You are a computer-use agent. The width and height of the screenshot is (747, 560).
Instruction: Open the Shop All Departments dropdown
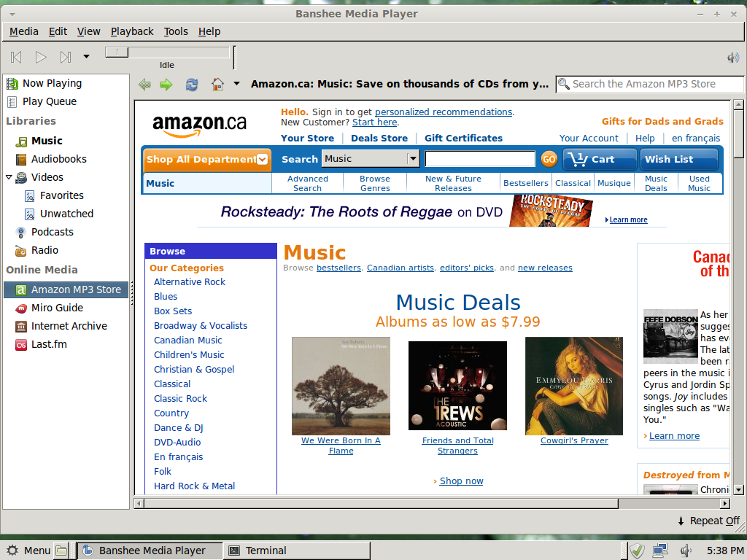click(x=206, y=160)
